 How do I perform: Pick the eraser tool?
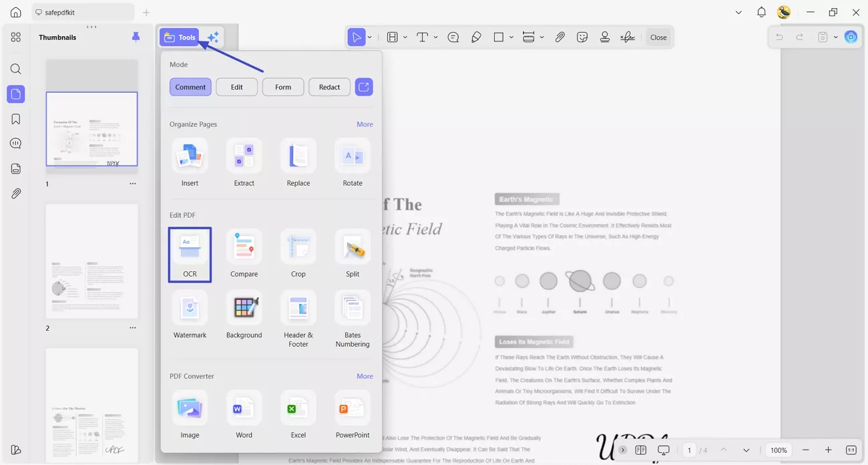(476, 37)
